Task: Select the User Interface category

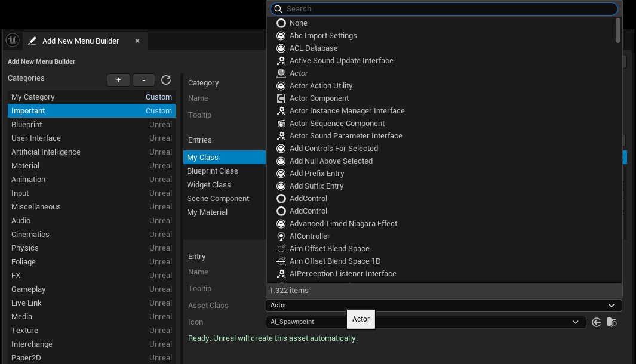Action: click(x=92, y=138)
